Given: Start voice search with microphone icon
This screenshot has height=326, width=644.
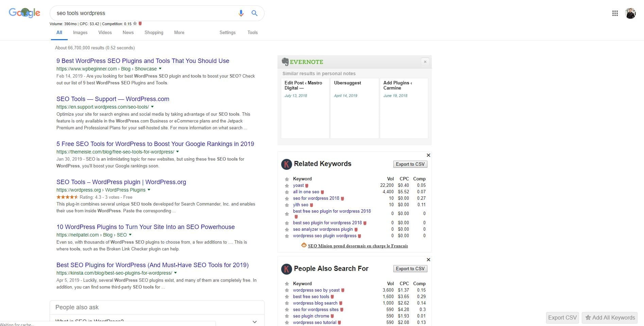Looking at the screenshot, I should click(241, 13).
